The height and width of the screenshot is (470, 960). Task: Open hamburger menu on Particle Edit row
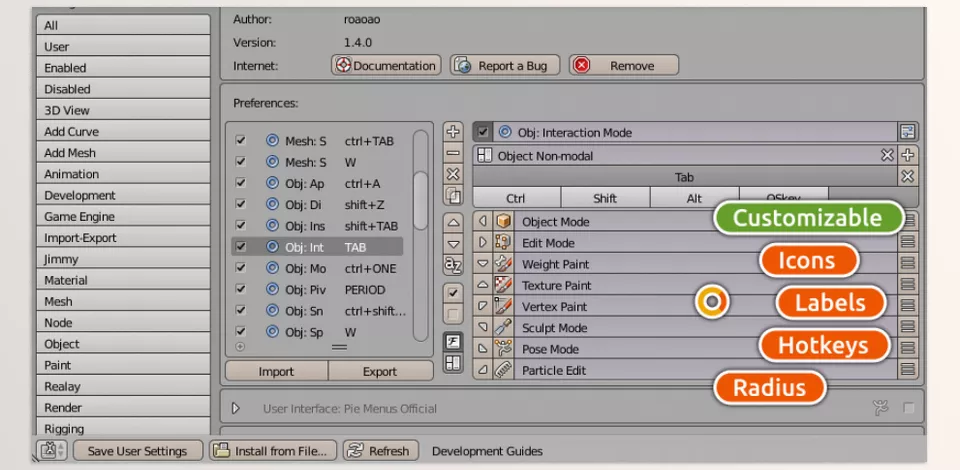pos(907,370)
